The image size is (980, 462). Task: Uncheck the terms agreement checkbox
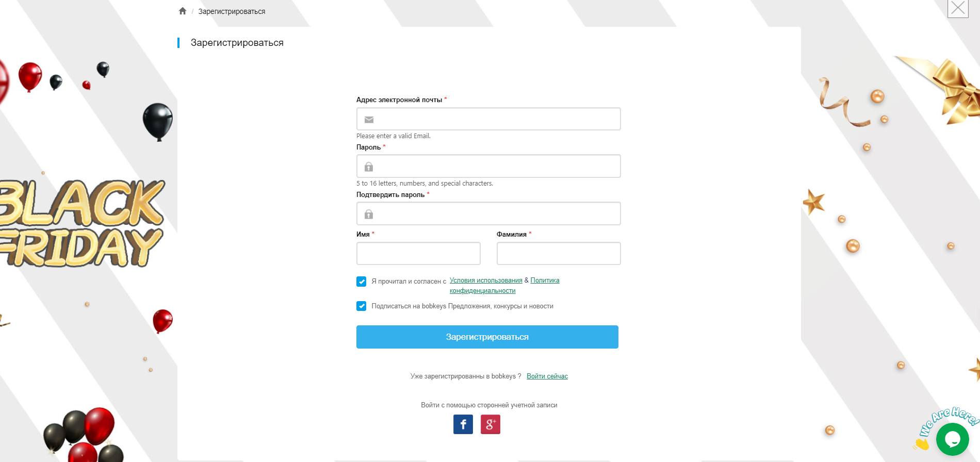click(x=362, y=282)
